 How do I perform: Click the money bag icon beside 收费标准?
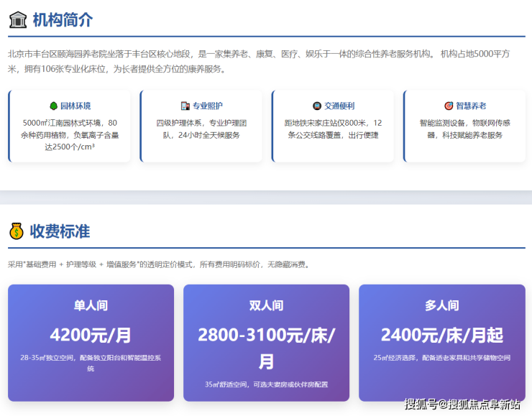click(16, 231)
